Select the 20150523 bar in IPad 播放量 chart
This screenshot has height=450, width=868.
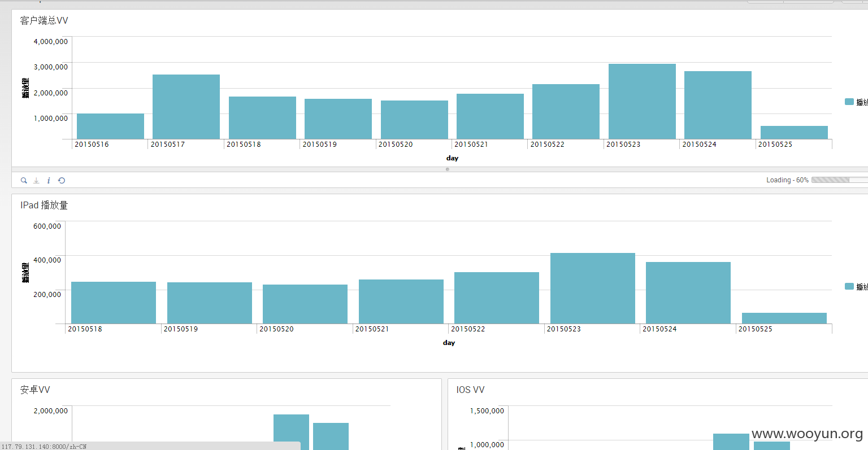point(593,288)
